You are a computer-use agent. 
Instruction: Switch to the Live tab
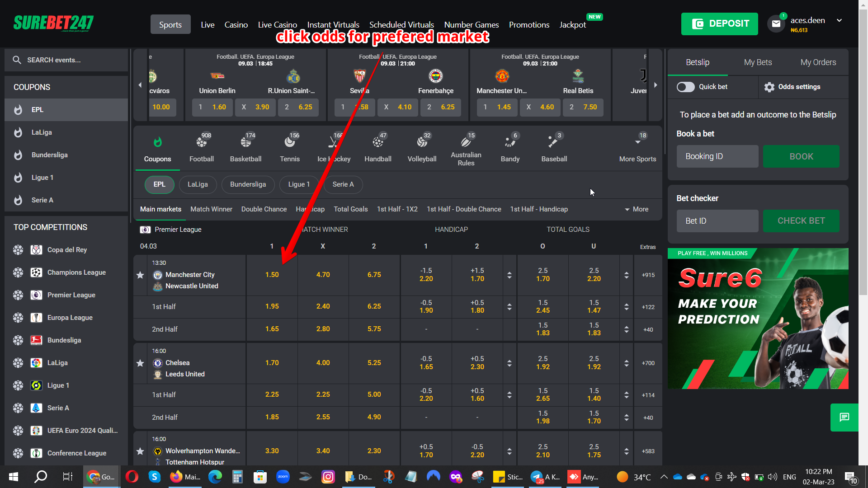[x=208, y=24]
